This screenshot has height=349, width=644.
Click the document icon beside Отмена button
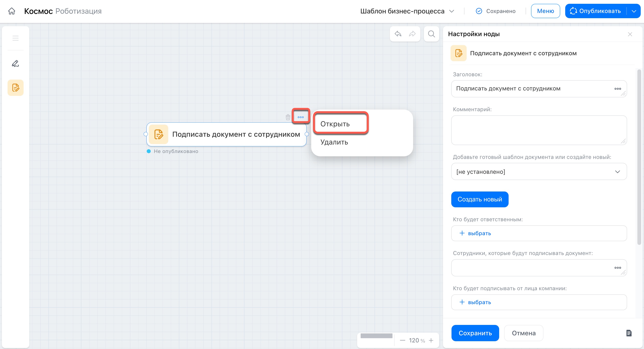[629, 333]
